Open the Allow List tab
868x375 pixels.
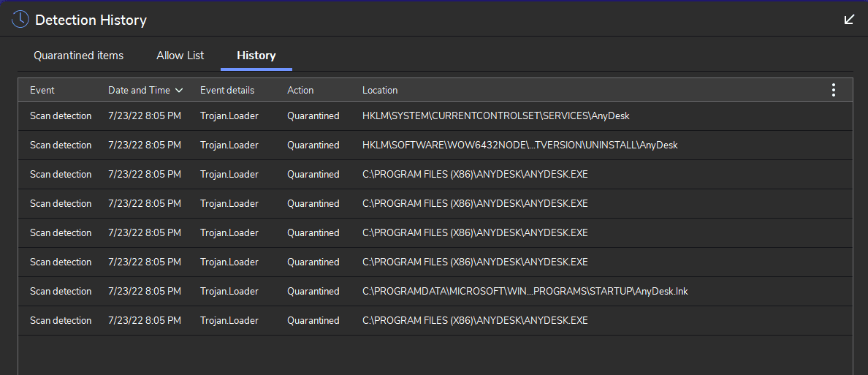(180, 56)
